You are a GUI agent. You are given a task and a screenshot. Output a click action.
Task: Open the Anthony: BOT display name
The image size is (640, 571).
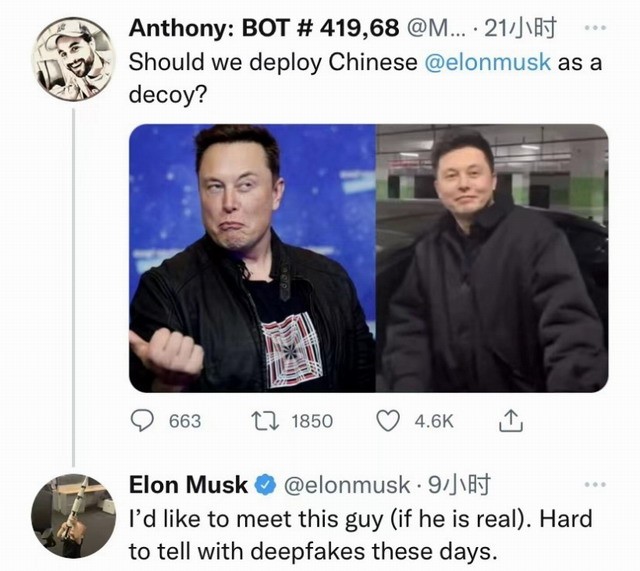[x=264, y=28]
